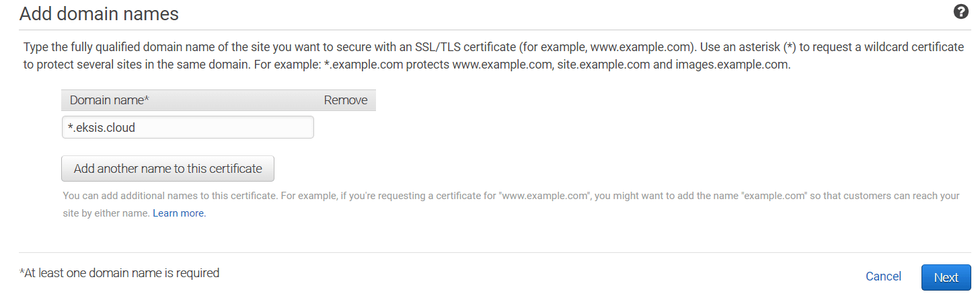Click the Add domain names heading
Image resolution: width=980 pixels, height=298 pixels.
pyautogui.click(x=99, y=13)
